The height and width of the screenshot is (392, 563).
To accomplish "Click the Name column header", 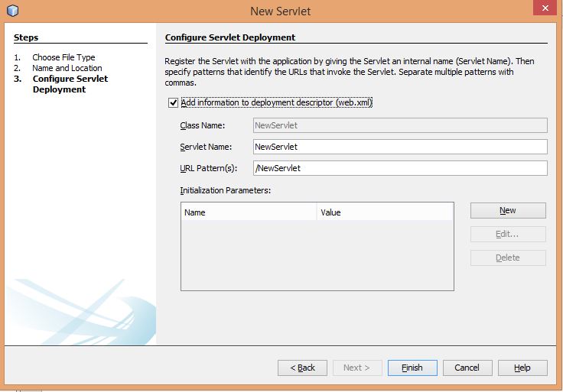I will coord(249,212).
